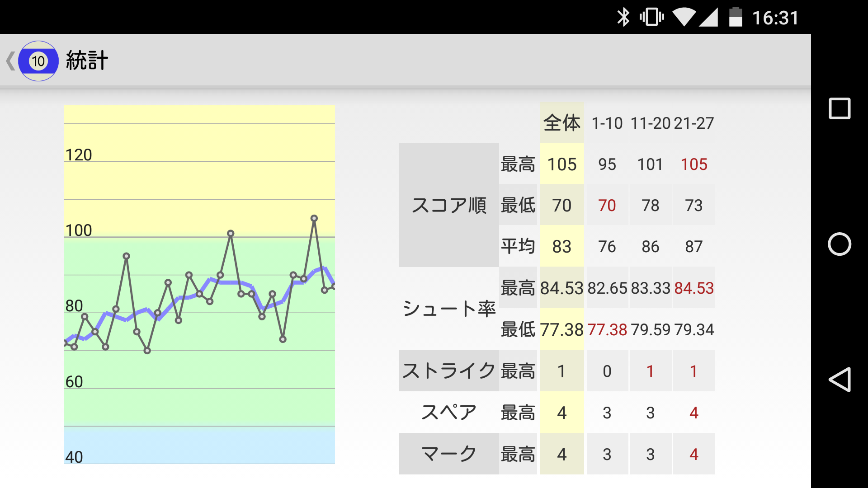The width and height of the screenshot is (868, 488).
Task: Tap shoot rate 79.34 value
Action: point(694,329)
